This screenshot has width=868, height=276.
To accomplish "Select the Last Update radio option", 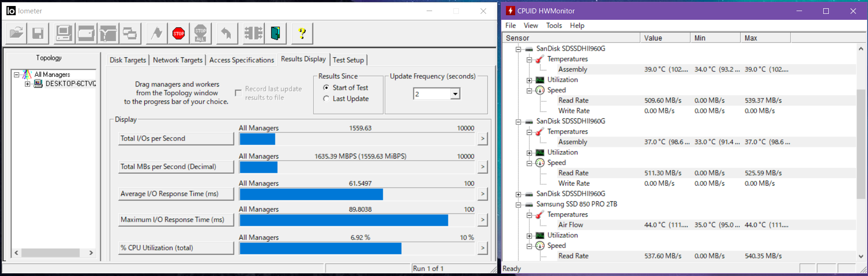I will point(326,99).
